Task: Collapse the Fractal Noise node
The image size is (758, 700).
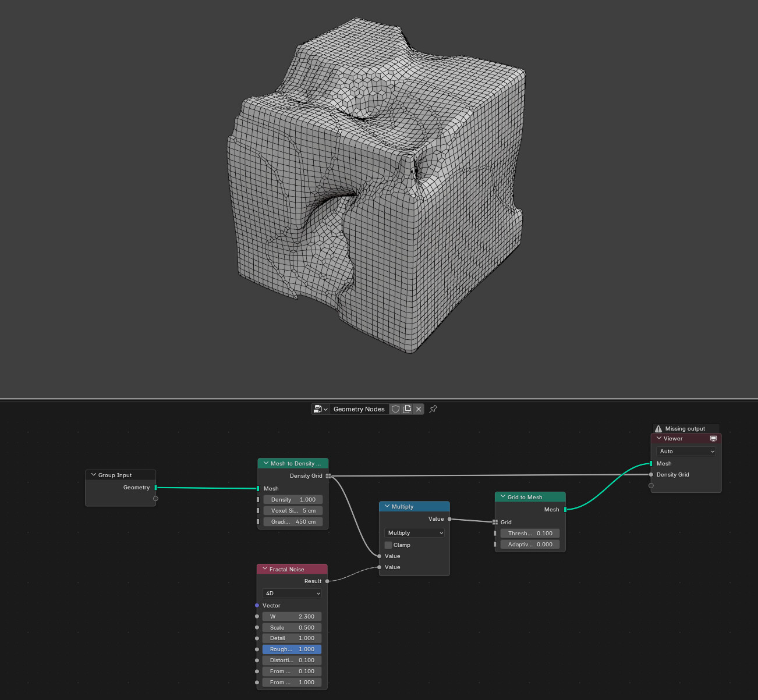Action: [x=265, y=569]
